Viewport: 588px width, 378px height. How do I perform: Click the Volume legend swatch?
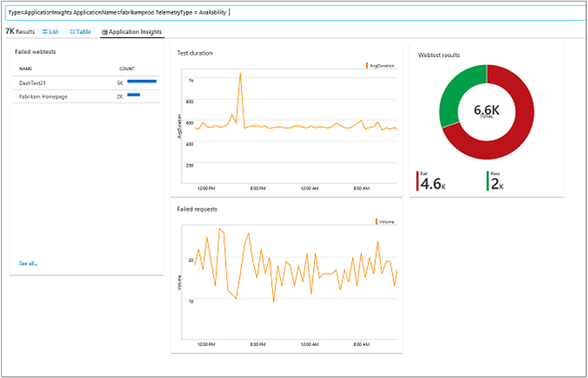point(376,222)
